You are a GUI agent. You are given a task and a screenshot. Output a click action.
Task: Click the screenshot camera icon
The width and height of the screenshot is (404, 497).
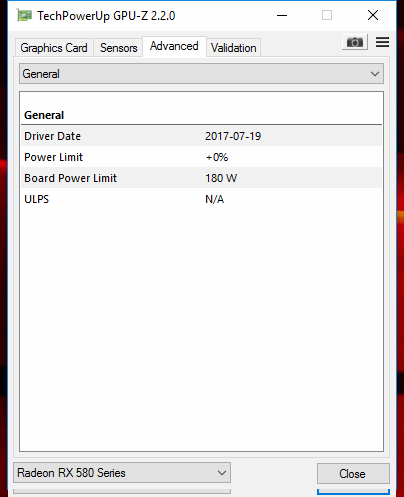pyautogui.click(x=355, y=42)
